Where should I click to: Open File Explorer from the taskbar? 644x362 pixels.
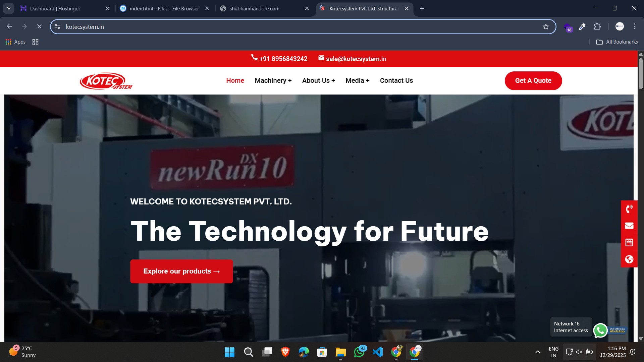pos(340,352)
